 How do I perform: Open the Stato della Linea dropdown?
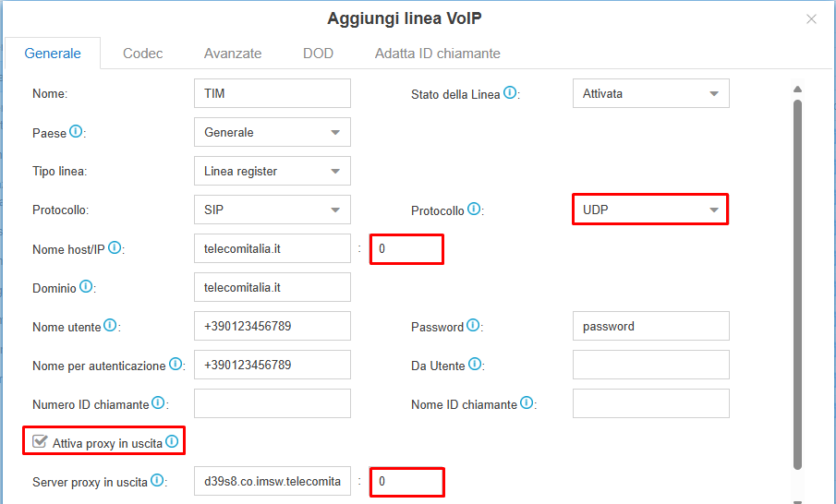click(650, 93)
